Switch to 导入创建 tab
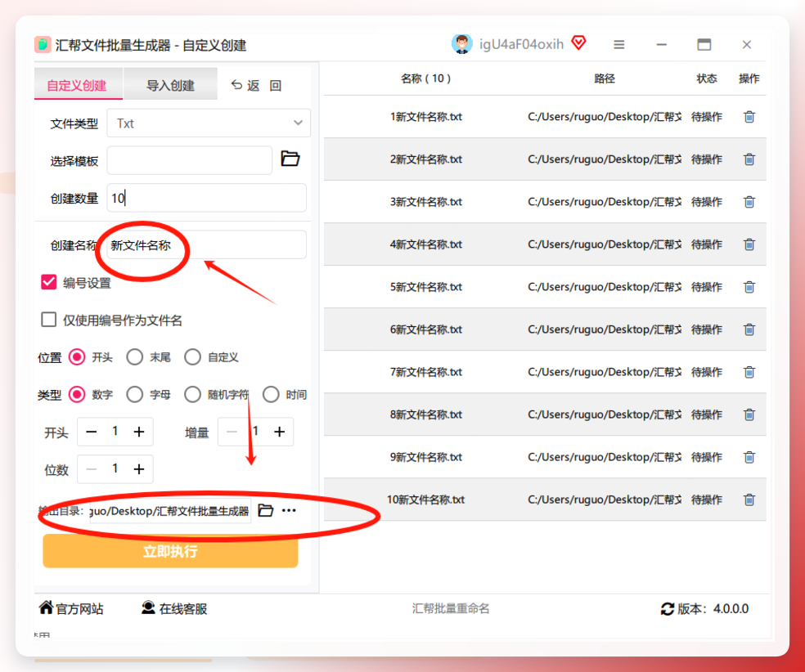This screenshot has height=672, width=805. (170, 85)
